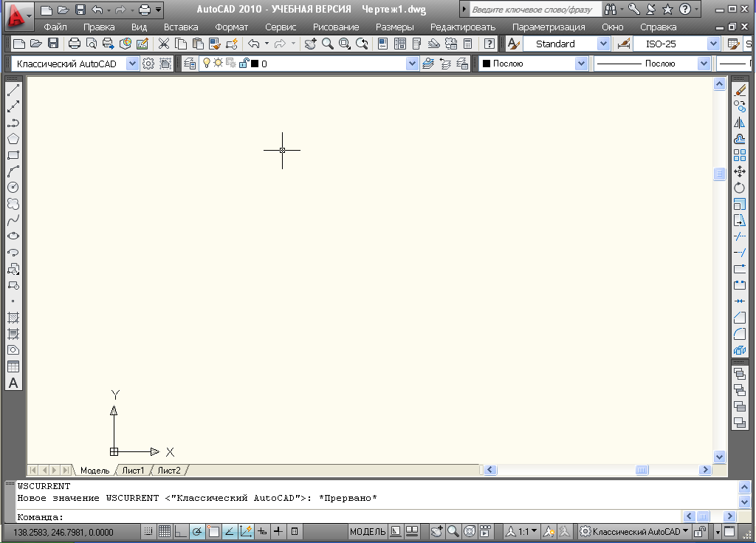Open the QuickCalc calculator icon
756x543 pixels.
467,44
